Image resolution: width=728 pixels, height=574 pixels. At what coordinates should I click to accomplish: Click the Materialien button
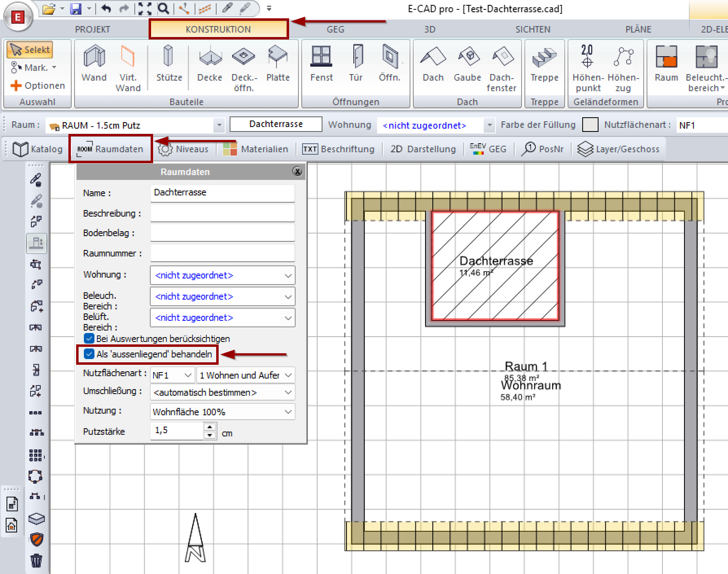(256, 149)
